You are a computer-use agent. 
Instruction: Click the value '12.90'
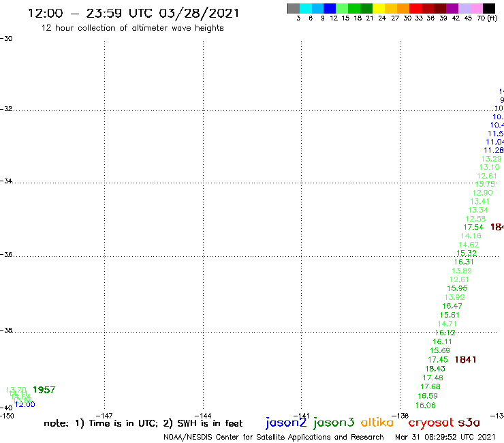pos(482,193)
